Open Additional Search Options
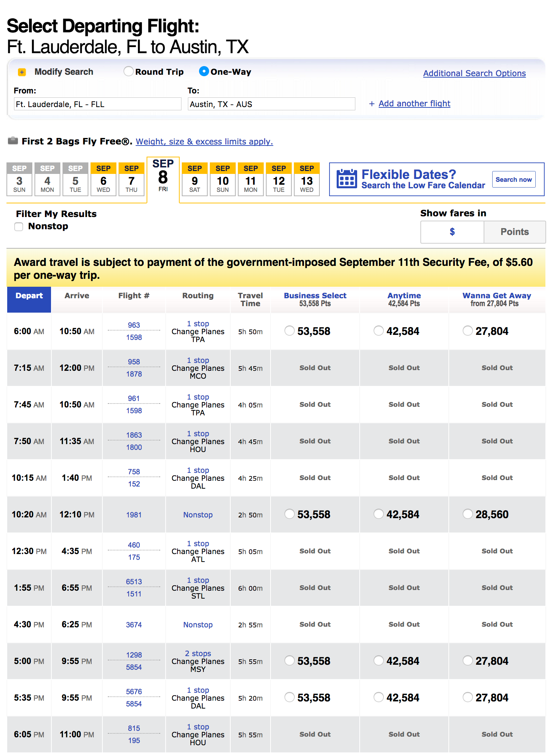The height and width of the screenshot is (756, 549). click(x=474, y=73)
